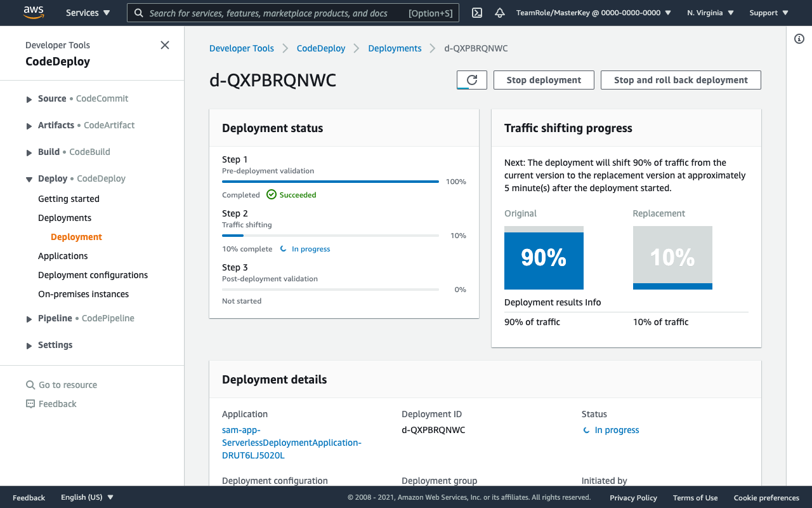Click Stop and roll back deployment
The width and height of the screenshot is (812, 508).
point(681,80)
